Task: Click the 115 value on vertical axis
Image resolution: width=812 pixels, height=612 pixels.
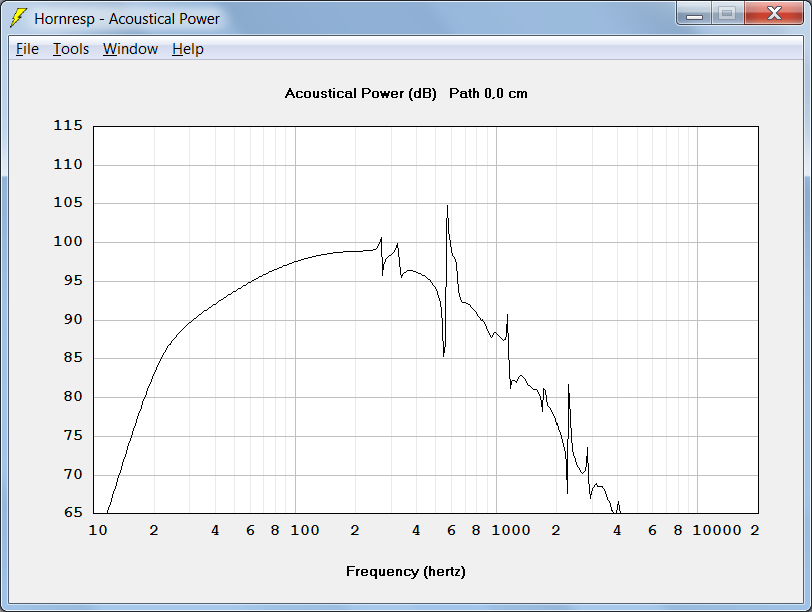Action: (68, 125)
